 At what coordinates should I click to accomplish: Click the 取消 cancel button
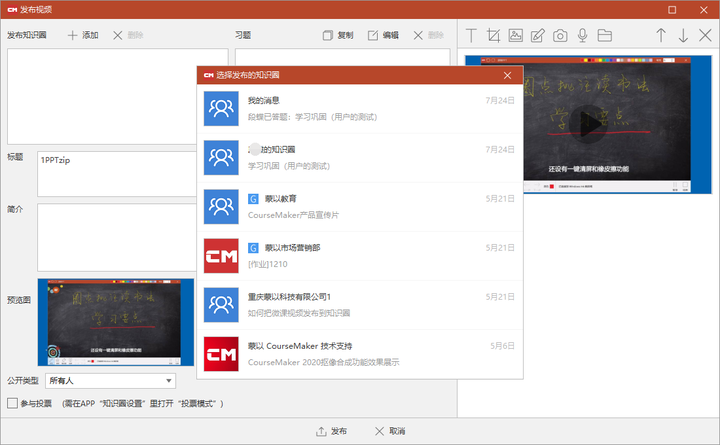390,431
